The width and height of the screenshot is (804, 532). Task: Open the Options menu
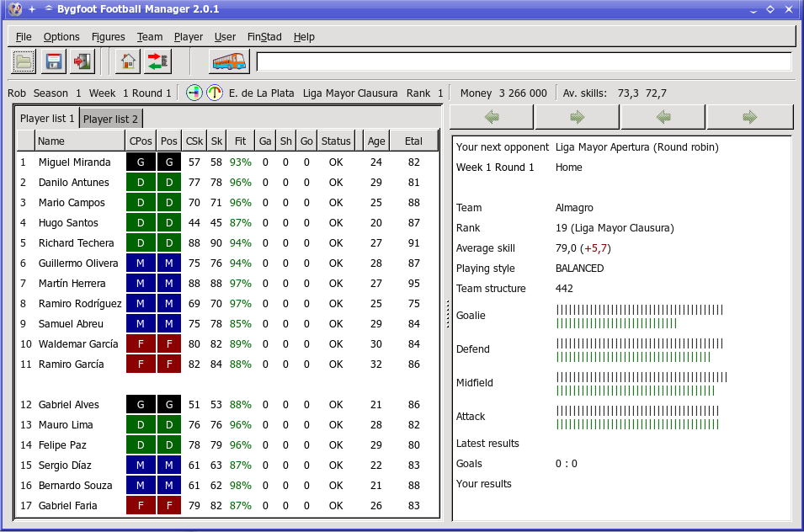click(x=61, y=37)
